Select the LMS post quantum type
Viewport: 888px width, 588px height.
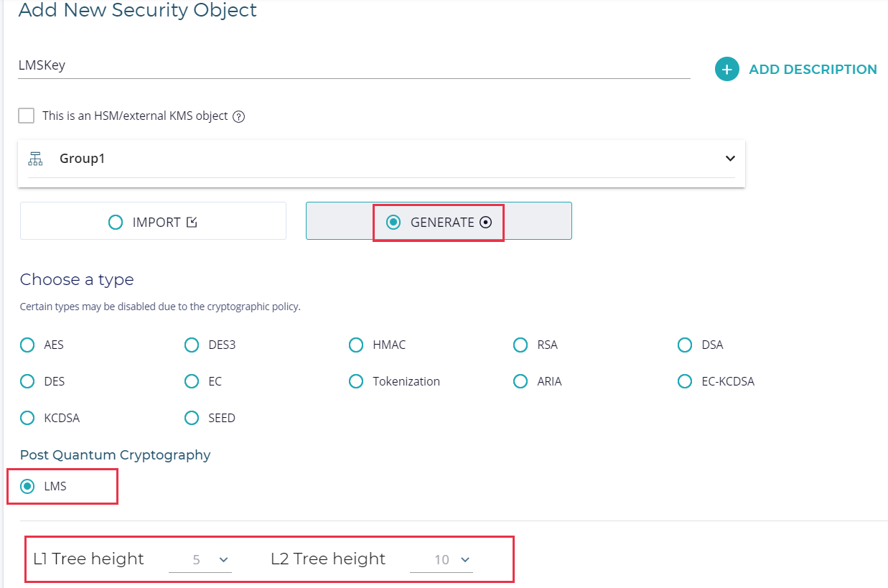(x=27, y=487)
